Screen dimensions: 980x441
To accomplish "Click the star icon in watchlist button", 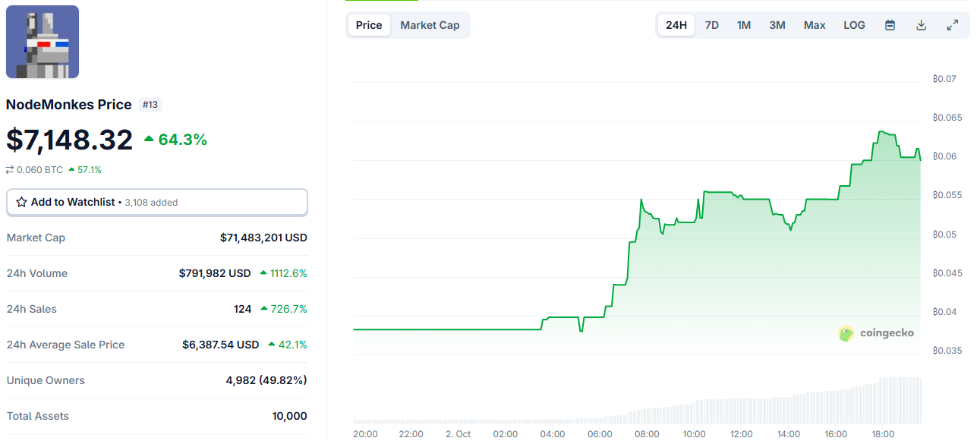I will [x=21, y=203].
